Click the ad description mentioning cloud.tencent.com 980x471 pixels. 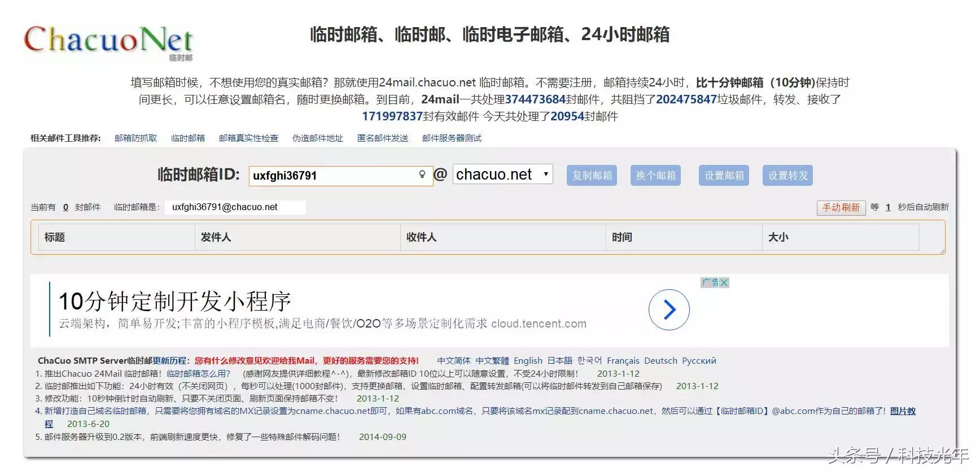click(x=322, y=324)
